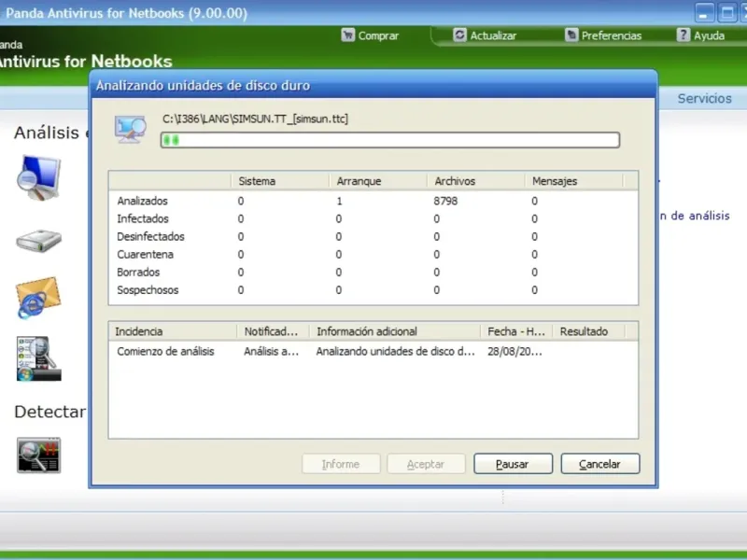Click the dialog title 'Analizando unidades de disco duro'

pyautogui.click(x=203, y=86)
